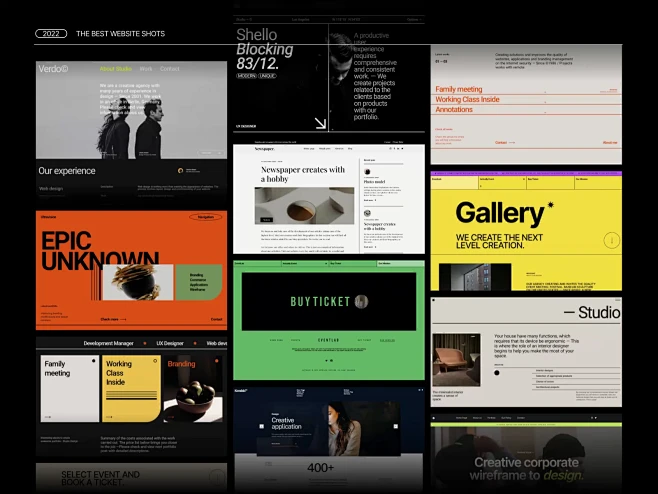658x494 pixels.
Task: Select the Contact link in Verdo navigation
Action: click(x=170, y=69)
